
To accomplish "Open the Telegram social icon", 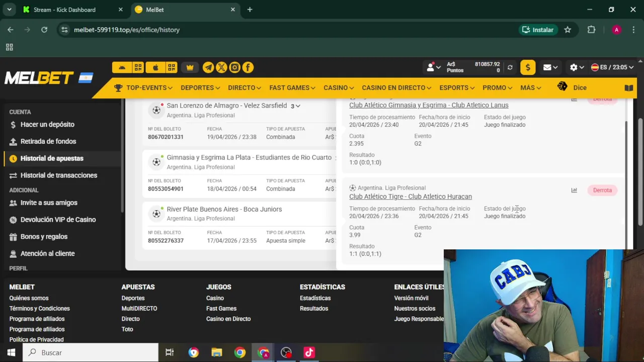I will [x=208, y=67].
